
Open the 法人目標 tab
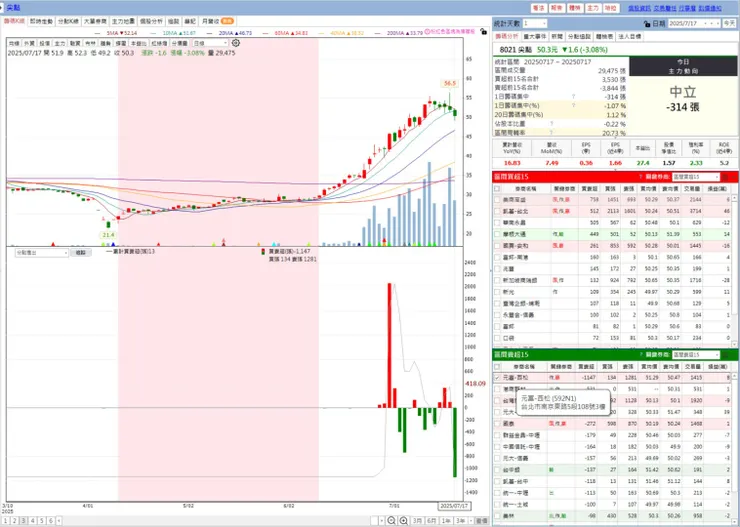(x=630, y=36)
